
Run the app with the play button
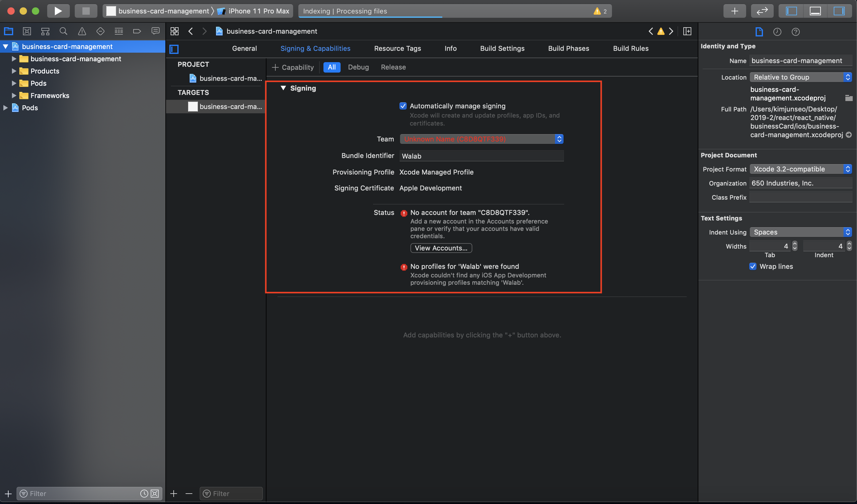(58, 10)
